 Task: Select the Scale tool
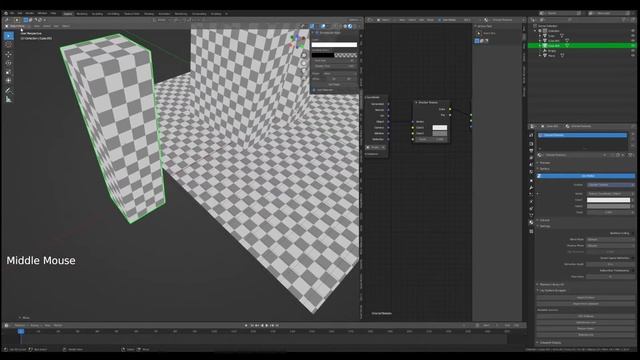(9, 72)
